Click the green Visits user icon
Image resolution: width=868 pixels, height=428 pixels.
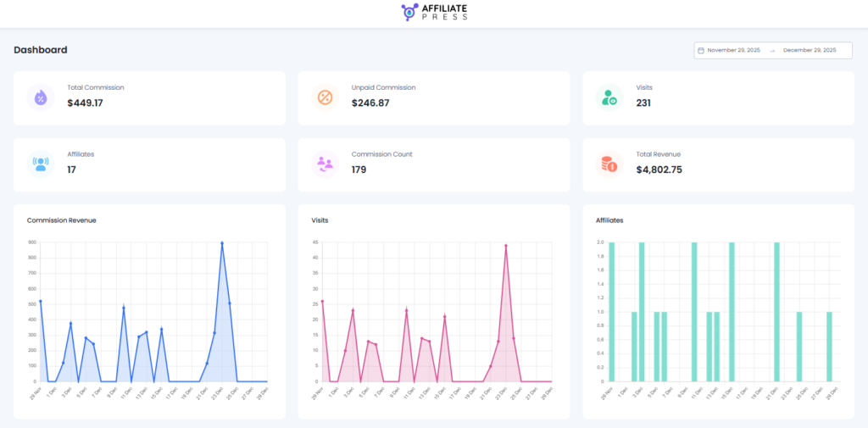tap(609, 97)
